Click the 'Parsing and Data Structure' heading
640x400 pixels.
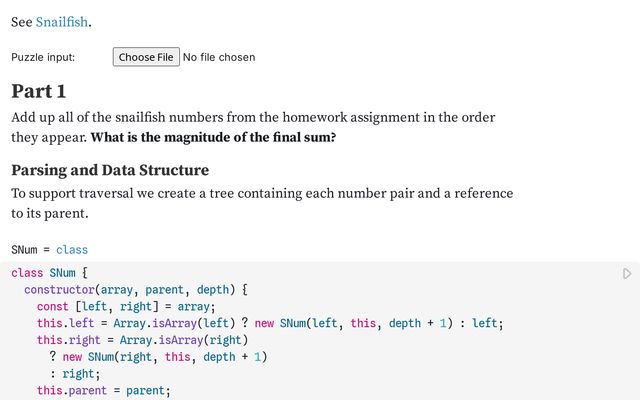[110, 170]
